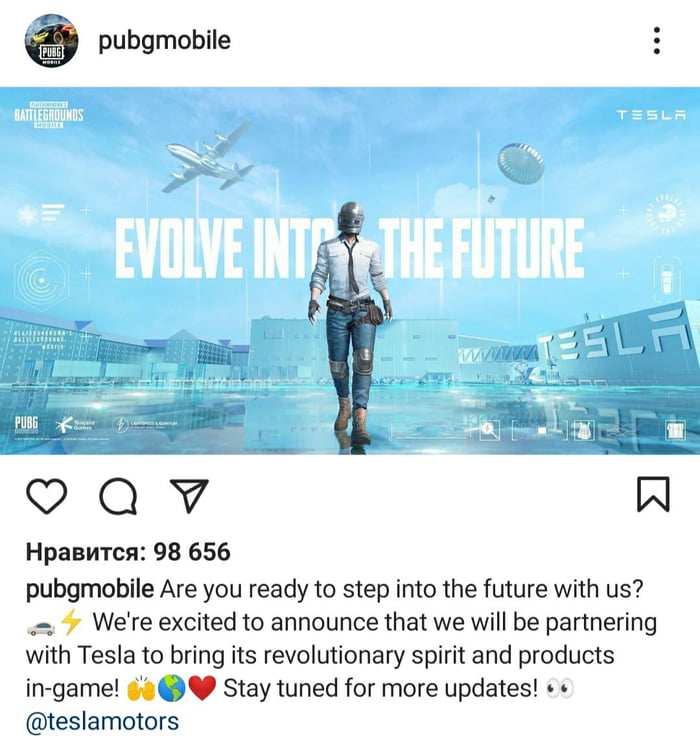The width and height of the screenshot is (700, 743).
Task: Tap the PUBG logo at image bottom-left
Action: click(x=27, y=423)
